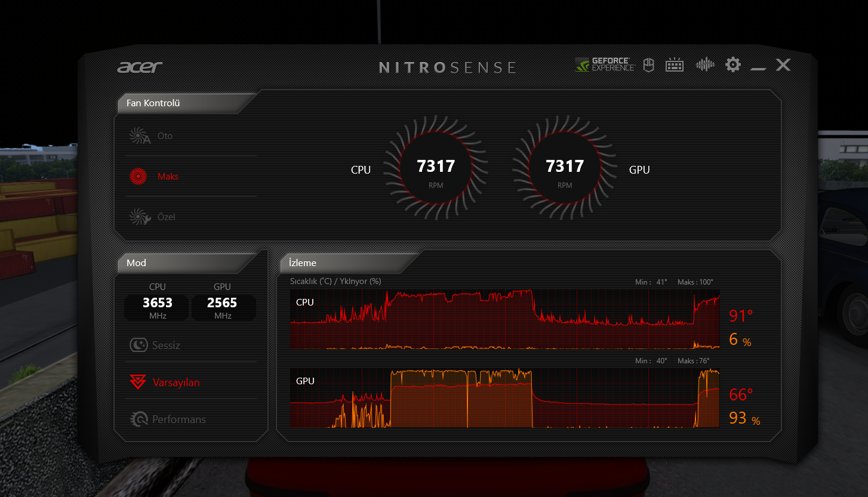Viewport: 868px width, 497px height.
Task: Click the Acer logo
Action: pyautogui.click(x=140, y=67)
